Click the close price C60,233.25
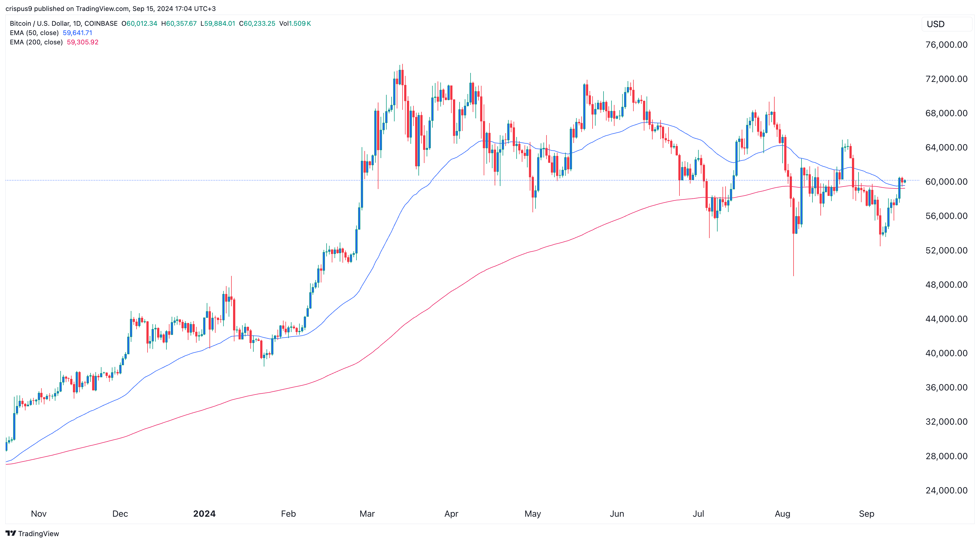This screenshot has height=543, width=980. tap(257, 23)
